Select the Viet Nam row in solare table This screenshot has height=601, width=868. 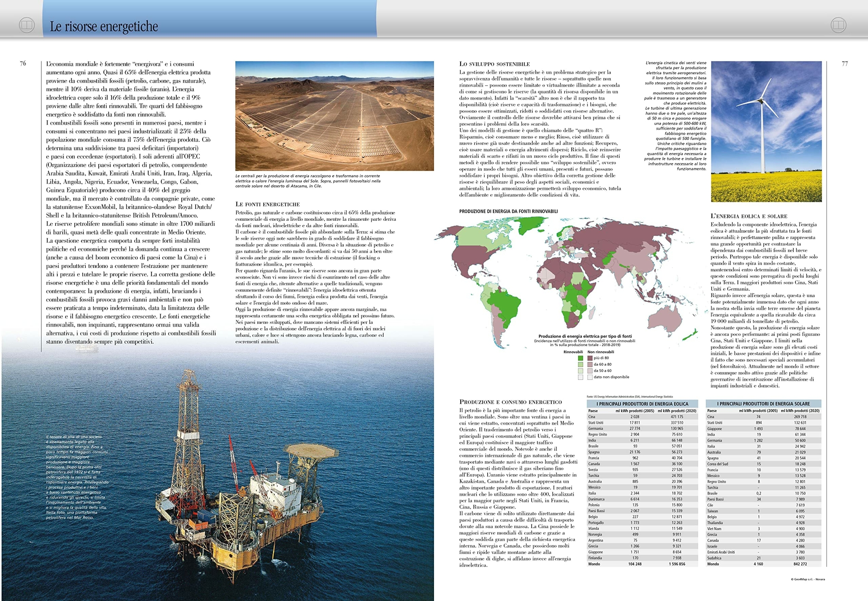tap(763, 529)
